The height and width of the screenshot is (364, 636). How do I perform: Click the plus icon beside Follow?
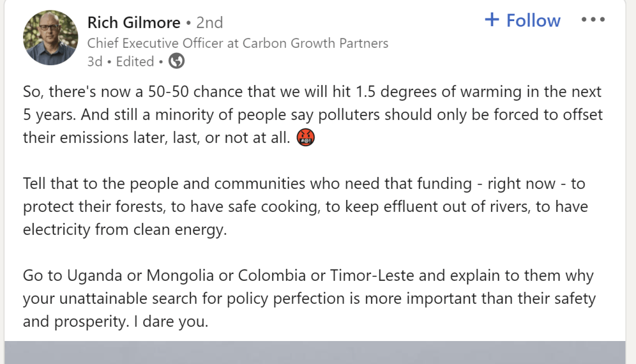[x=492, y=20]
